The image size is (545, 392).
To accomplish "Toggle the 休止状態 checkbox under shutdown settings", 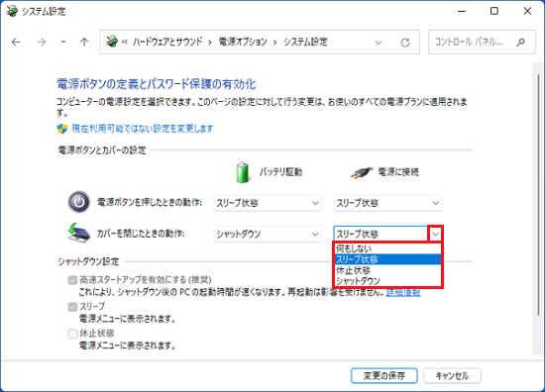I will click(x=72, y=334).
